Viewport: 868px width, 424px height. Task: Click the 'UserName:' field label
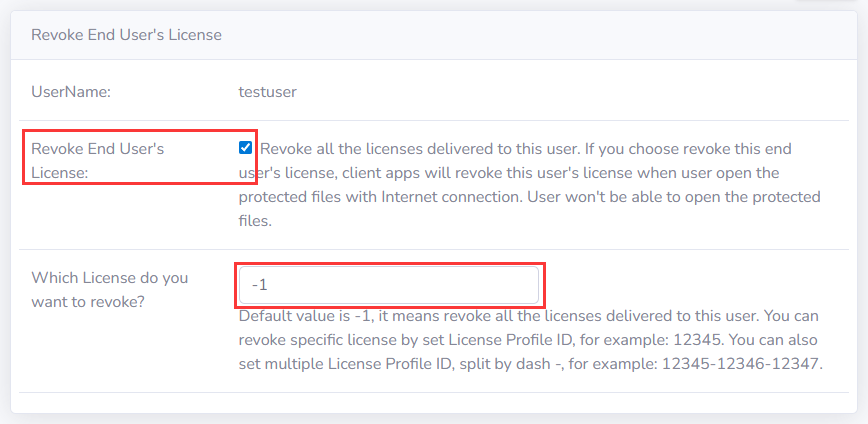point(71,92)
